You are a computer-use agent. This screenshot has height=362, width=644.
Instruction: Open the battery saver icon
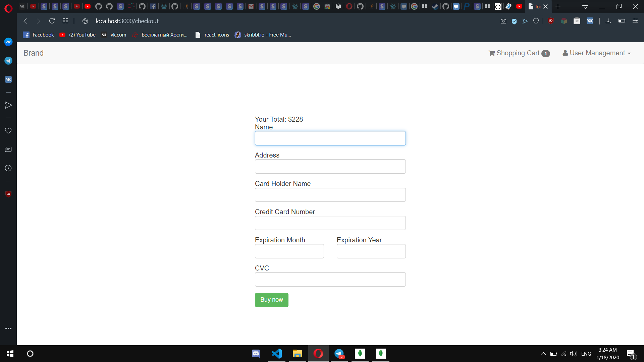tap(622, 21)
